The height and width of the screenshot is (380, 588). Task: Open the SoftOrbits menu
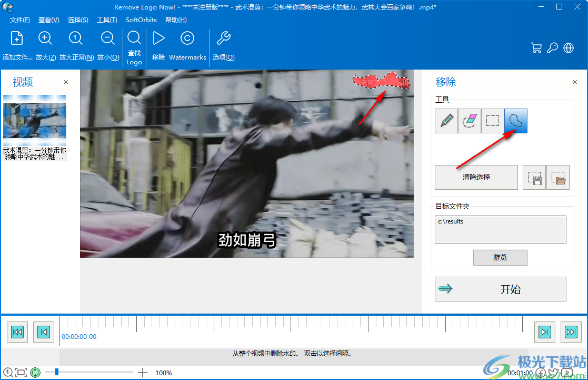(x=141, y=20)
